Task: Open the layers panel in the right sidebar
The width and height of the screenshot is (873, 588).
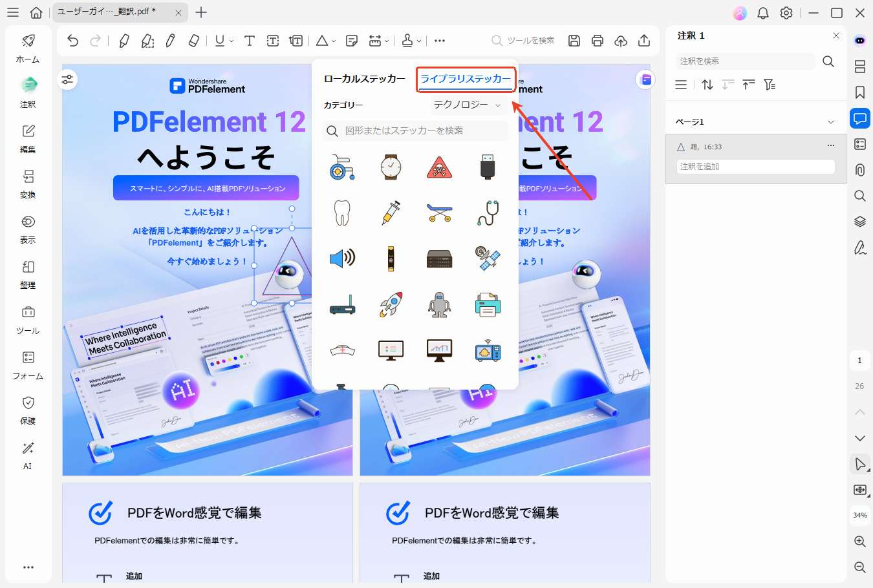Action: pos(859,221)
